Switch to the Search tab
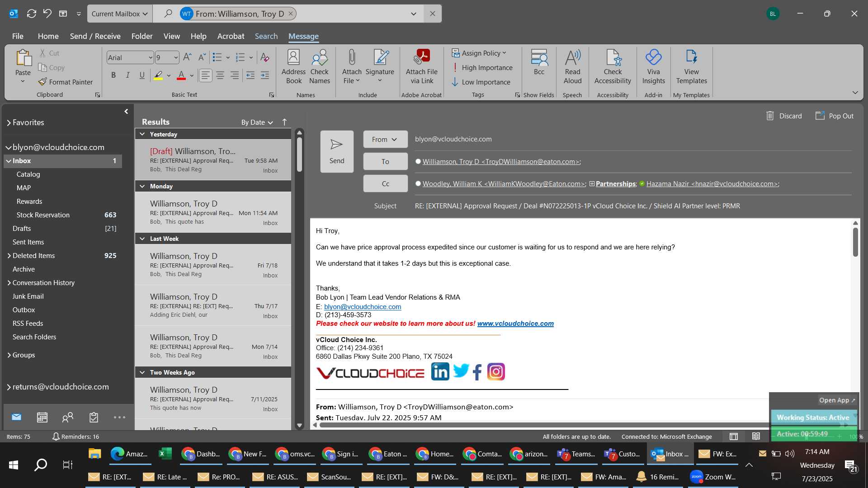Image resolution: width=868 pixels, height=488 pixels. click(x=266, y=36)
